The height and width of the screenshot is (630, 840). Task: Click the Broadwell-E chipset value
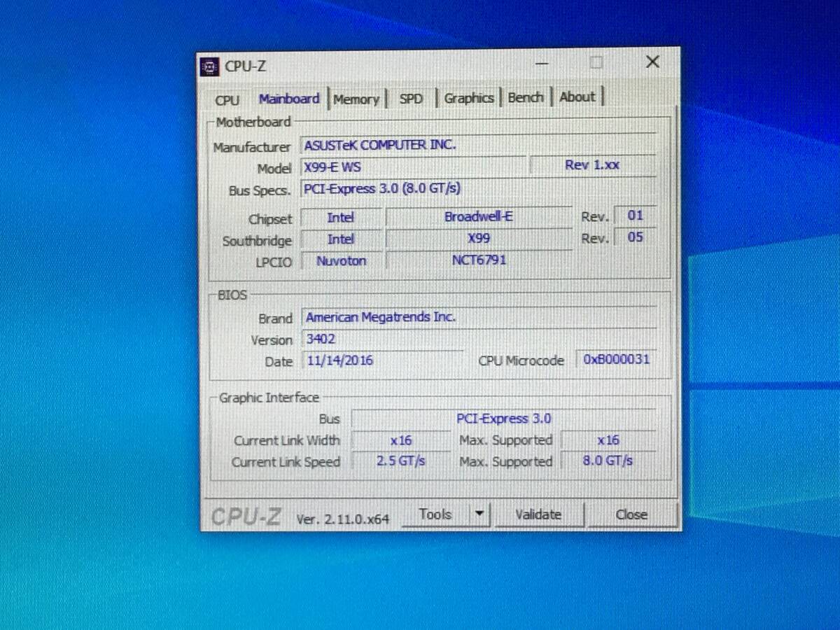click(479, 216)
